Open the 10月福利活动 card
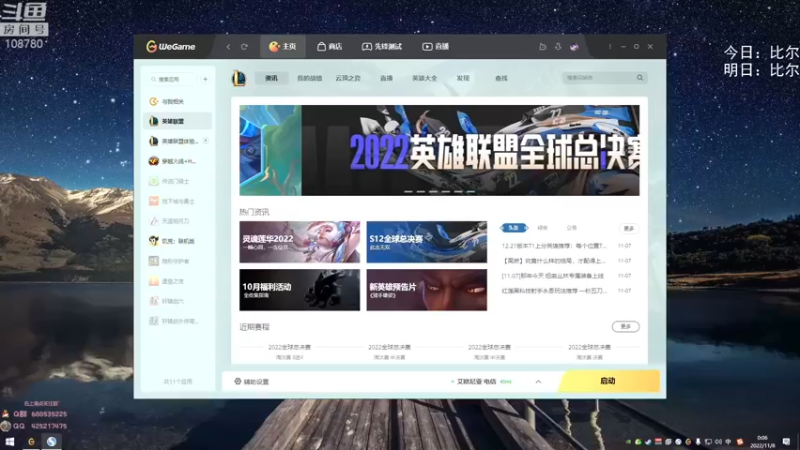 coord(299,290)
